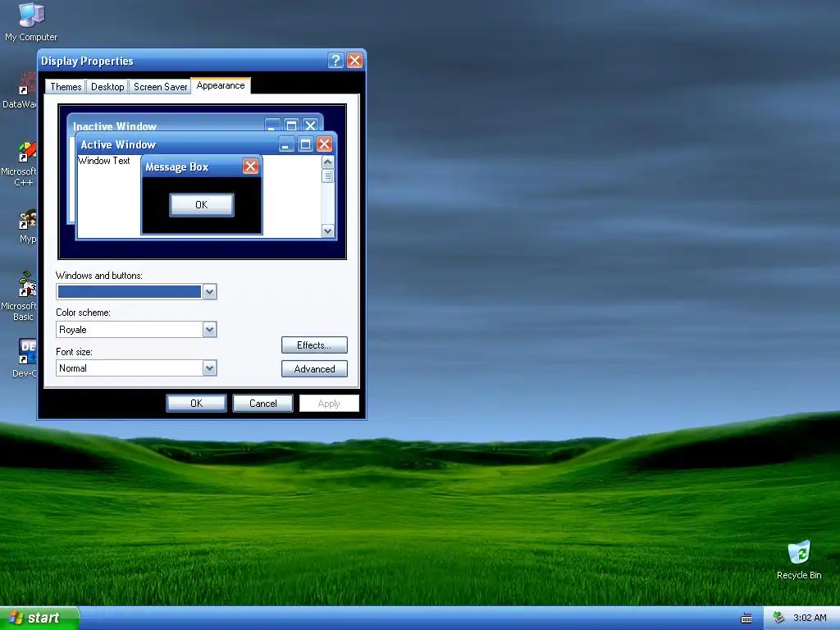Switch to the Themes tab
Viewport: 840px width, 630px height.
(66, 87)
